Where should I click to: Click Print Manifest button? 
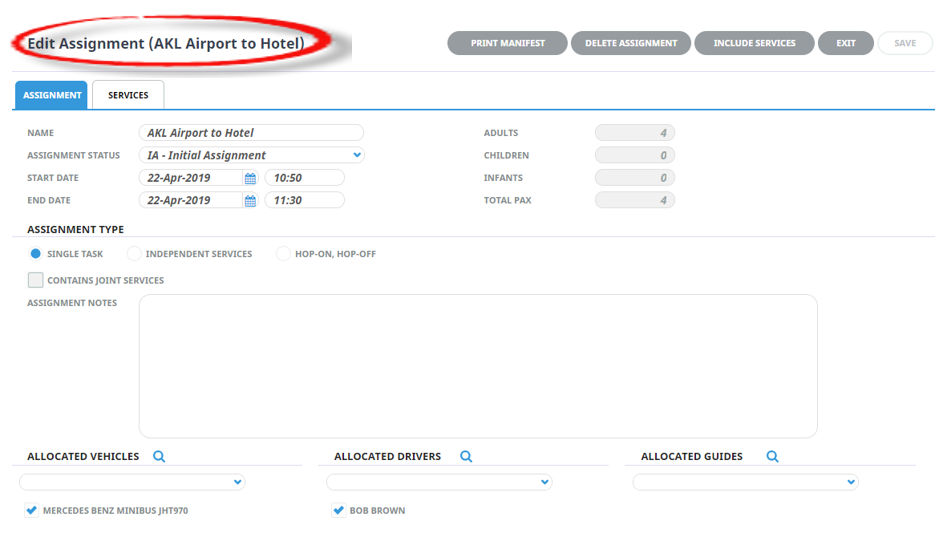507,43
